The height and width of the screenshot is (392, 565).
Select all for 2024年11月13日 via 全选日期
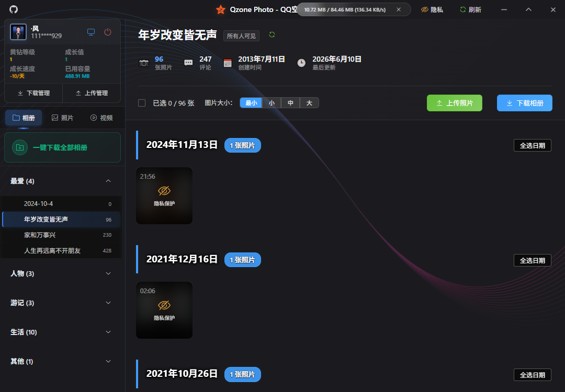click(x=532, y=145)
